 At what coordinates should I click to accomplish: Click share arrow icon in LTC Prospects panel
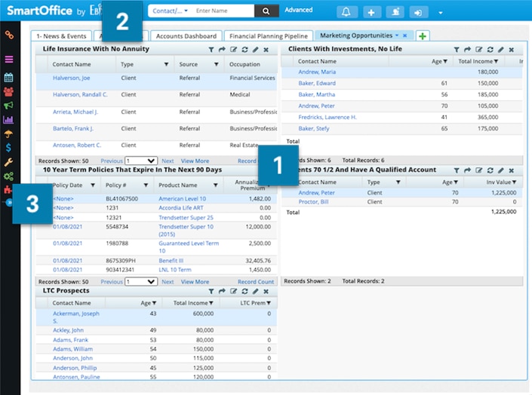point(222,291)
